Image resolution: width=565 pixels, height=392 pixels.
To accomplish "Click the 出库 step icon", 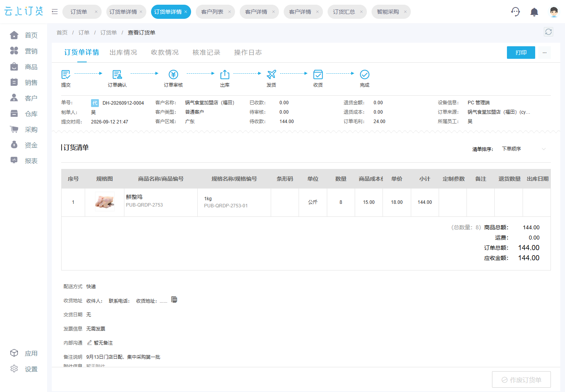I will [x=224, y=74].
